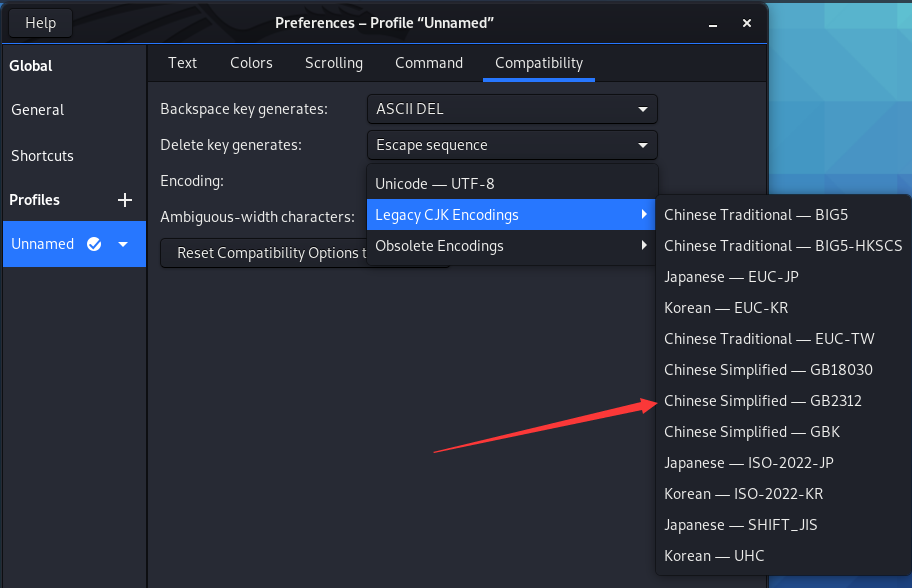Select Unicode — UTF-8 encoding

[x=435, y=184]
